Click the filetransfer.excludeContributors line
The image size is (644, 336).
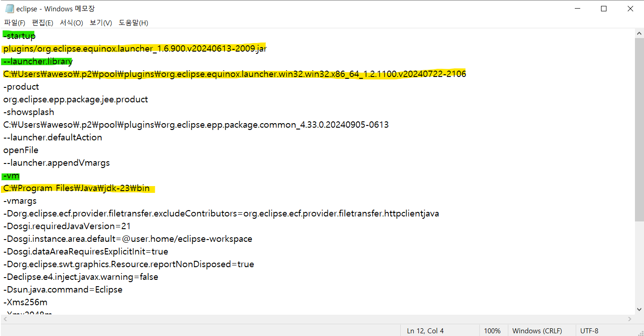pos(221,213)
